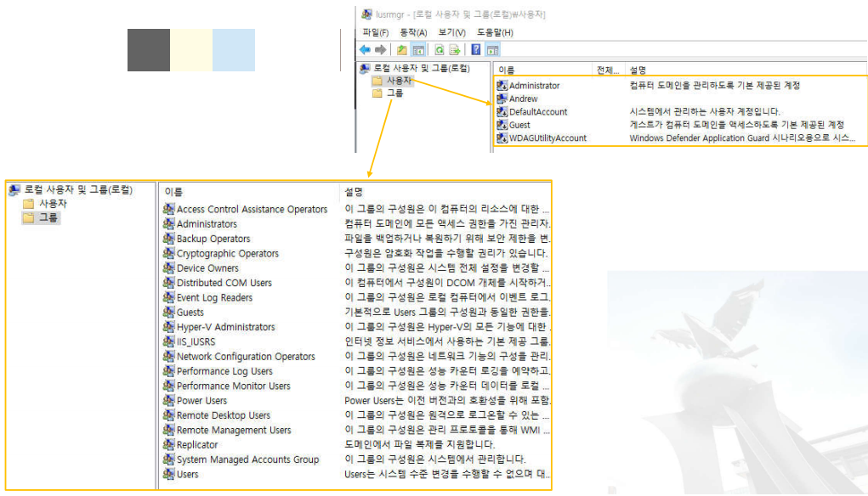This screenshot has height=496, width=868.
Task: Select the Event Log Readers group
Action: 207,298
